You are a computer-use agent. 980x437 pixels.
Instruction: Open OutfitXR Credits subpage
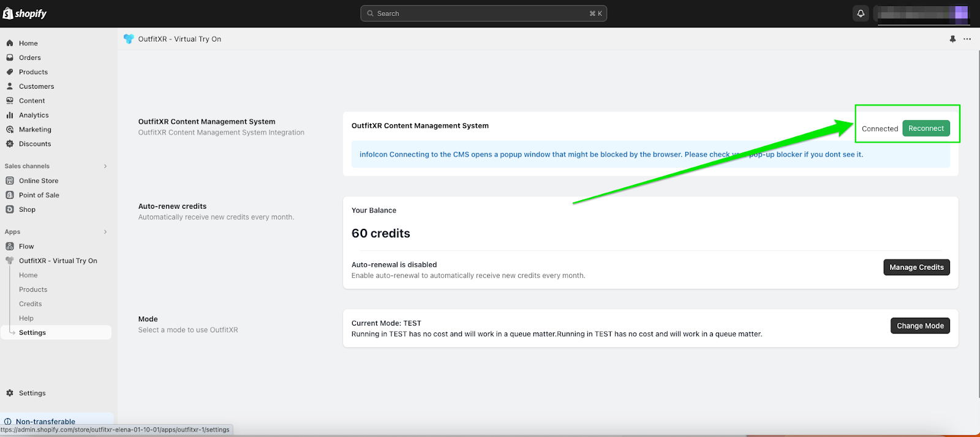[31, 304]
